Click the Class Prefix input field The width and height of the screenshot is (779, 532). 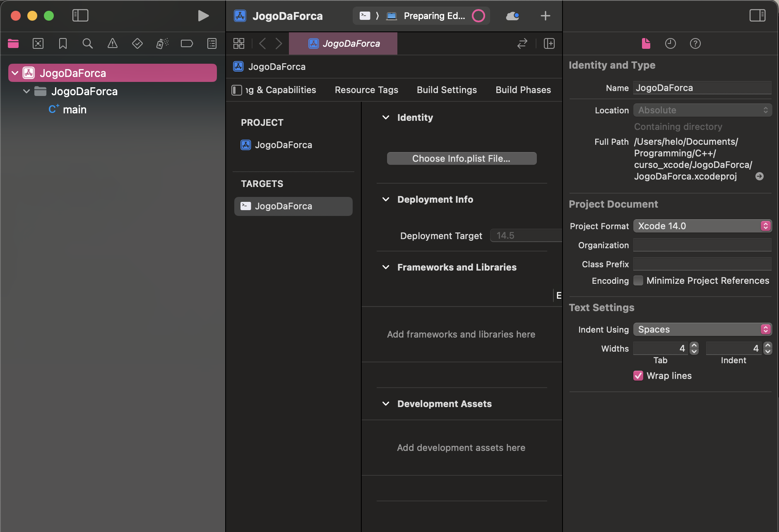tap(702, 264)
